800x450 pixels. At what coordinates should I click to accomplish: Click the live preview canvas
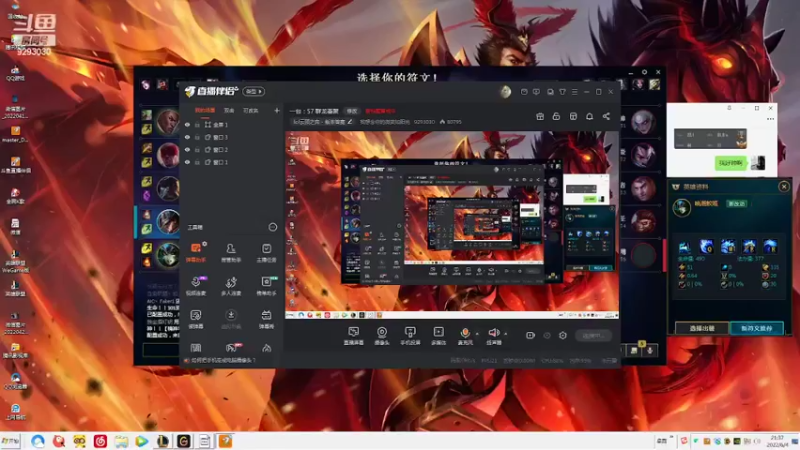click(x=452, y=225)
